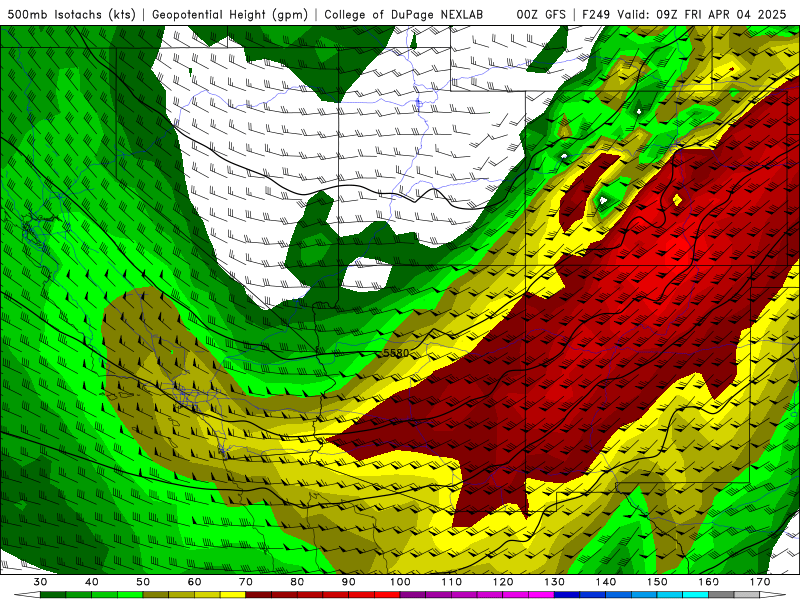Click the '130' legend value
The height and width of the screenshot is (600, 800).
(554, 582)
